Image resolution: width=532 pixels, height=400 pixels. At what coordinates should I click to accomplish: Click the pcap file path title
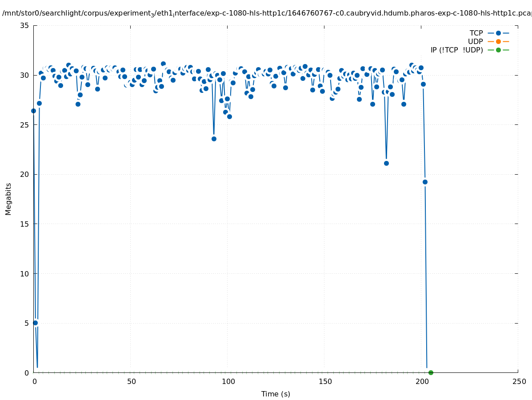click(x=267, y=13)
